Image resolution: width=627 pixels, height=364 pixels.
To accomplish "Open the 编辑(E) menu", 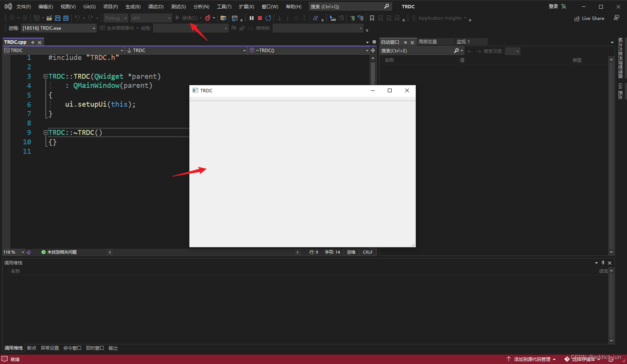I will point(46,7).
